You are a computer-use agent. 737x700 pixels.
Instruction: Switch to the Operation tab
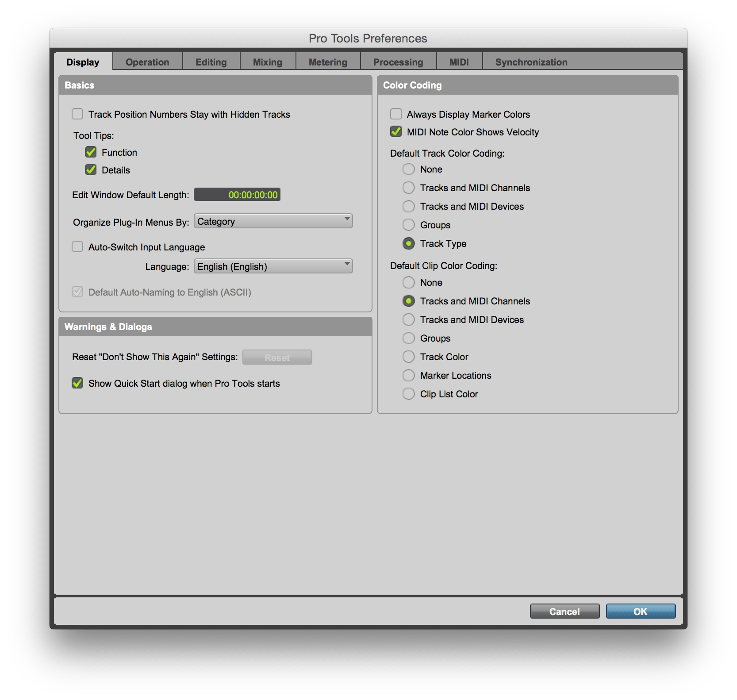point(147,62)
